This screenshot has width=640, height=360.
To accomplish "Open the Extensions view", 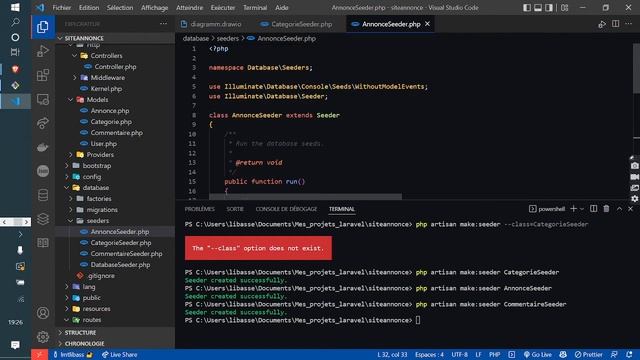I will tap(43, 75).
